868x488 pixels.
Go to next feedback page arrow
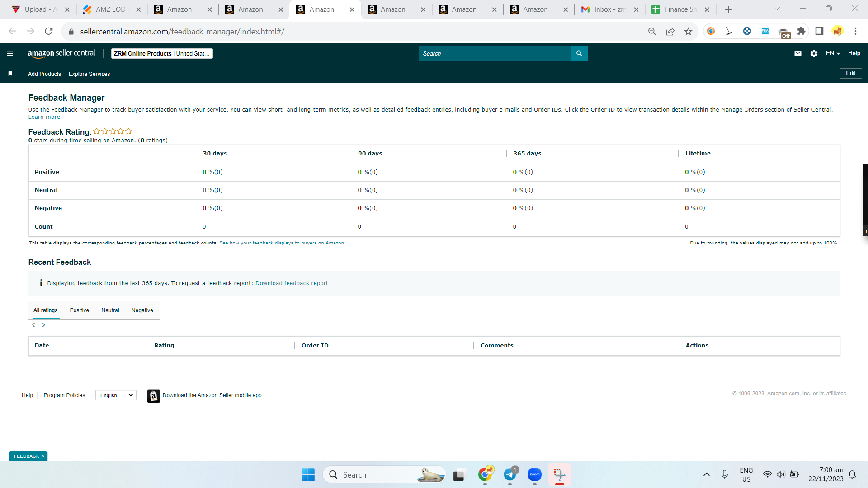[x=44, y=325]
